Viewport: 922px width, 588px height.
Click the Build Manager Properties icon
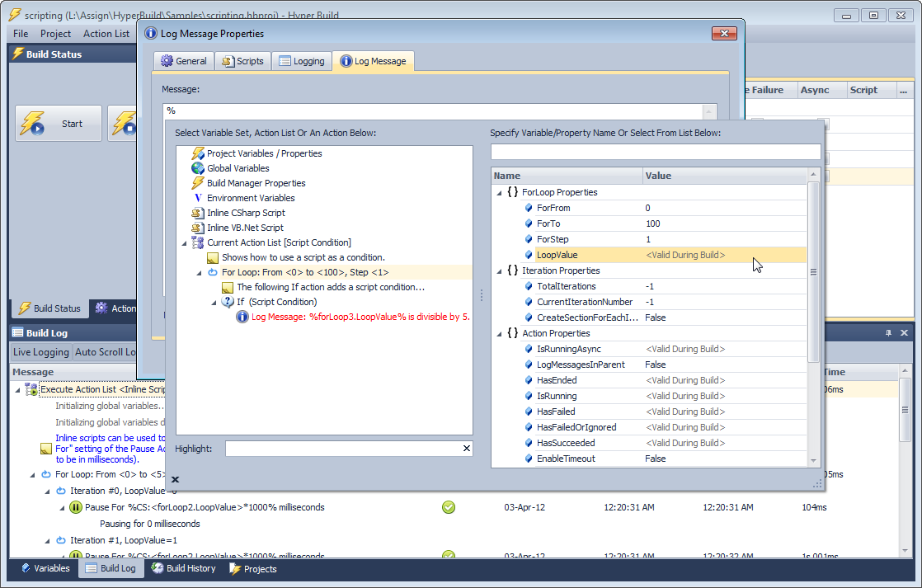[x=198, y=183]
